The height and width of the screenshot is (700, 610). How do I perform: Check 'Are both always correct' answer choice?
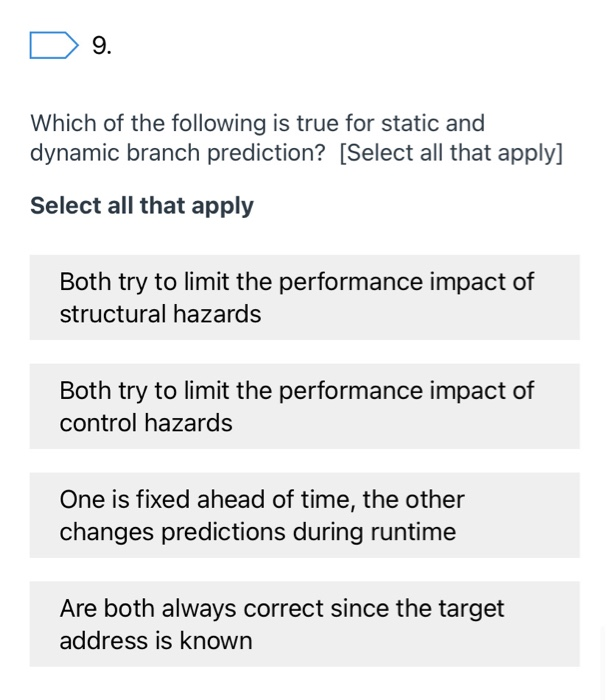coord(304,624)
